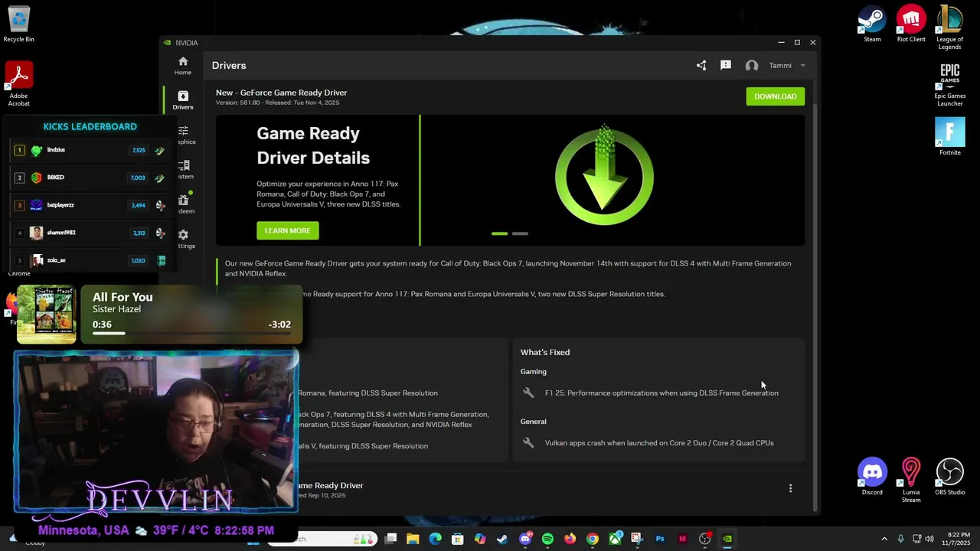980x551 pixels.
Task: Click the LEARN MORE button
Action: click(287, 230)
